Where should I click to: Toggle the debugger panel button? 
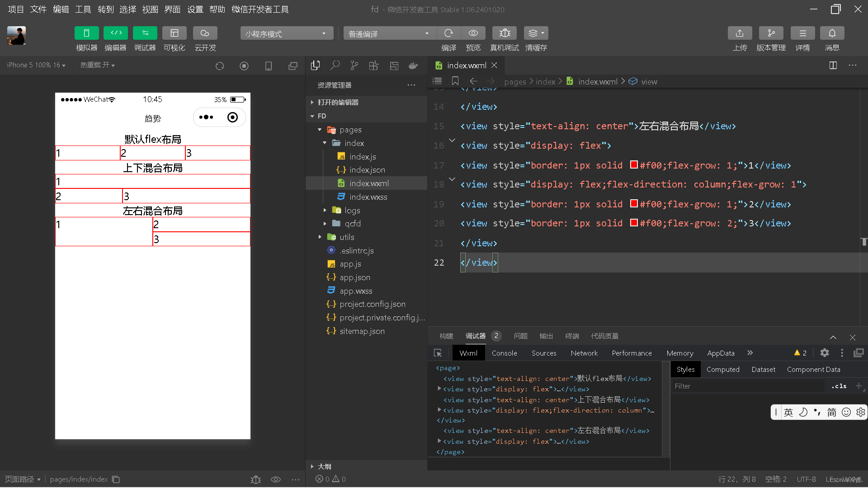coord(145,33)
